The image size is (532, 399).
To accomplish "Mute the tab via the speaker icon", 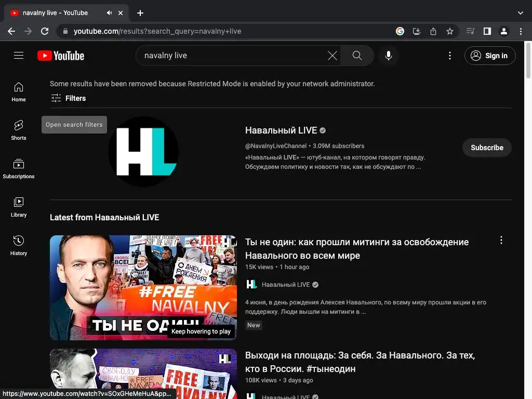I will tap(109, 13).
